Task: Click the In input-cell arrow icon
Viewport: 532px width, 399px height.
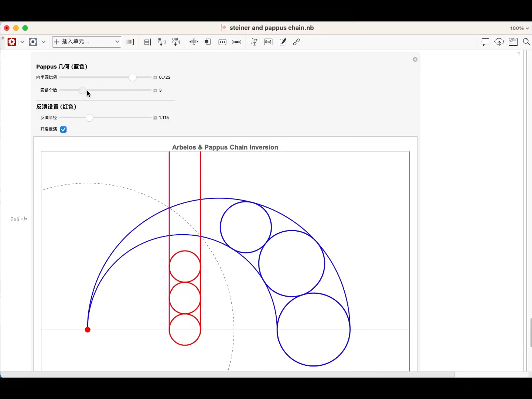Action: (161, 42)
